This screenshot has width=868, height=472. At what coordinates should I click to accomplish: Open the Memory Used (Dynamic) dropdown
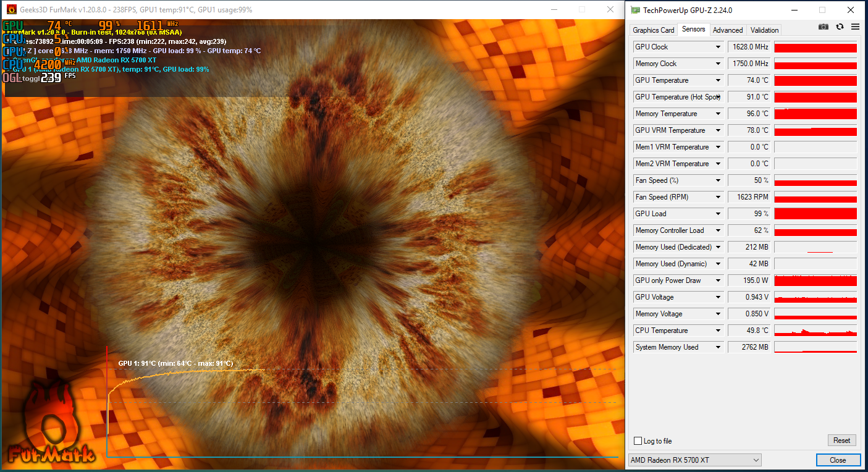pyautogui.click(x=718, y=264)
